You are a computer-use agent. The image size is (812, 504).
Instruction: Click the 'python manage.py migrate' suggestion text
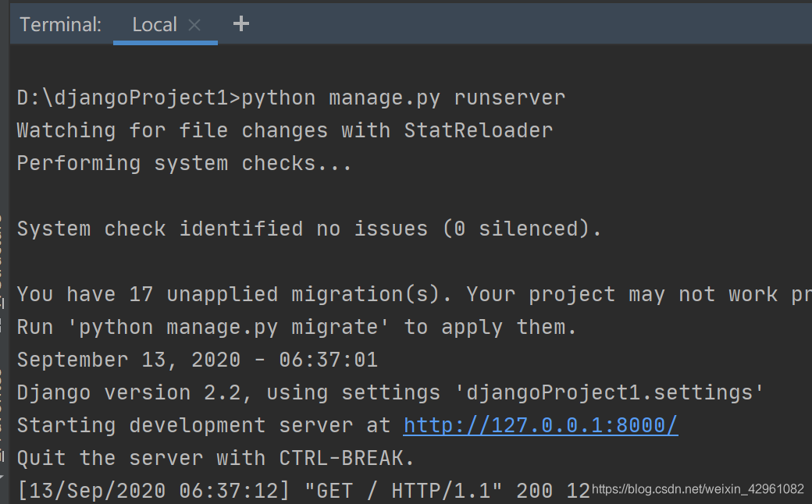(234, 326)
